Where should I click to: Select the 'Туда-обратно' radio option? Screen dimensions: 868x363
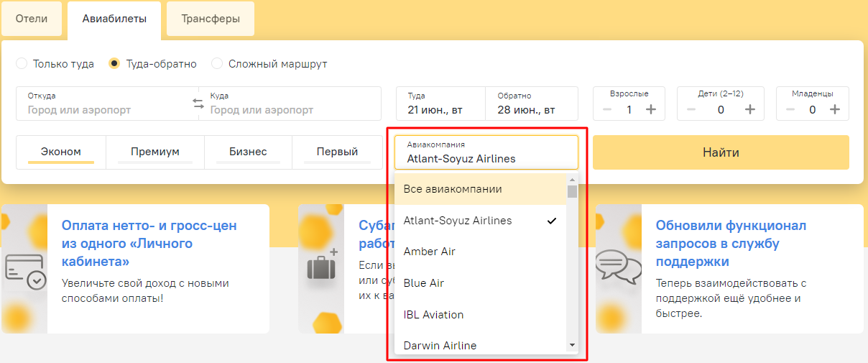coord(114,64)
